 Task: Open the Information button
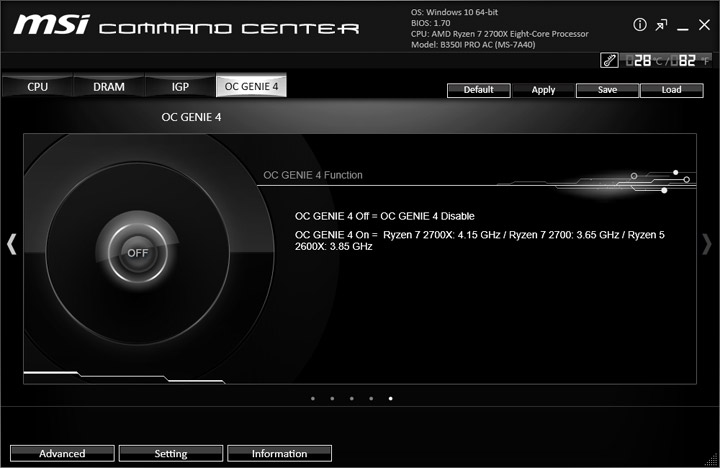(279, 453)
